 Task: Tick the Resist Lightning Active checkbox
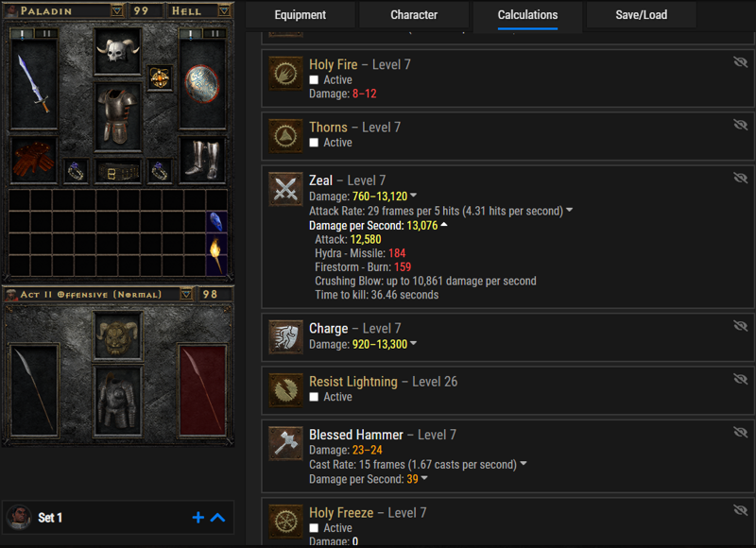tap(314, 397)
